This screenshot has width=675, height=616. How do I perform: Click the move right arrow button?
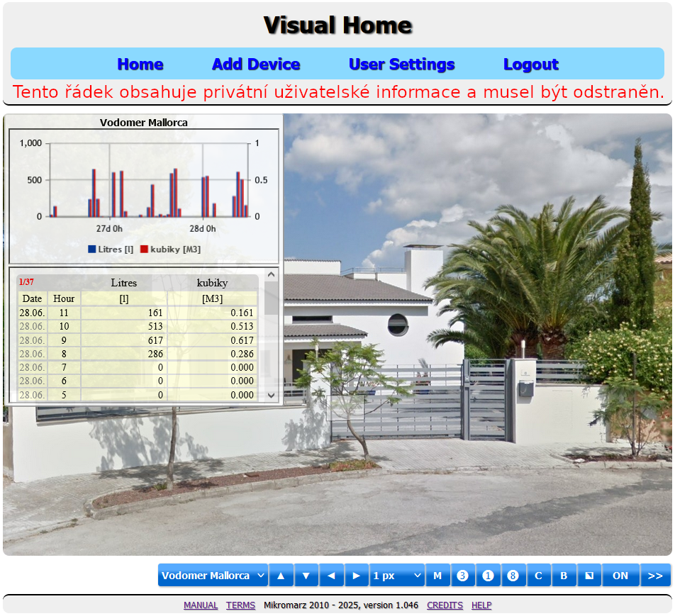pos(357,576)
